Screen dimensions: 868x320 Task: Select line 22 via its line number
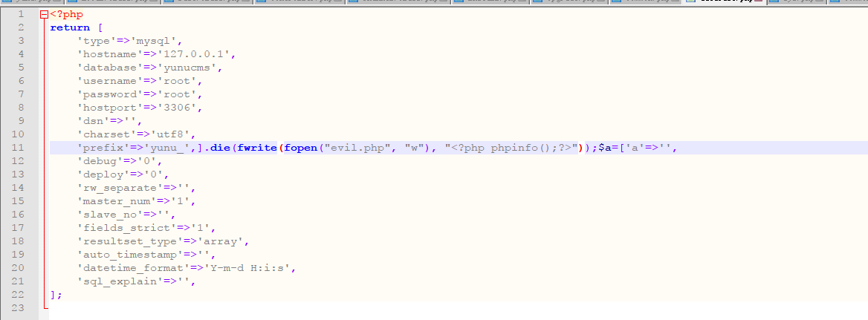(19, 295)
